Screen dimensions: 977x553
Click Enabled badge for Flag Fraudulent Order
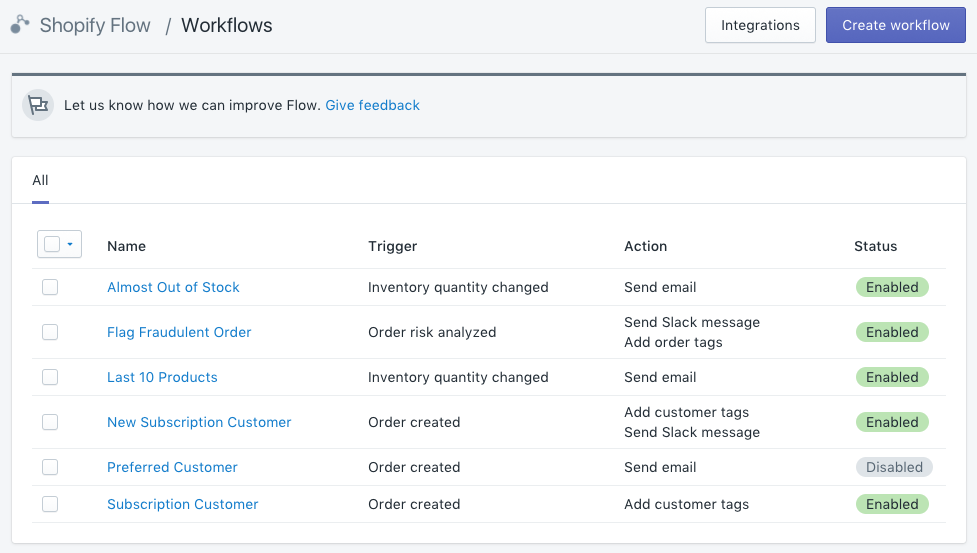coord(892,332)
